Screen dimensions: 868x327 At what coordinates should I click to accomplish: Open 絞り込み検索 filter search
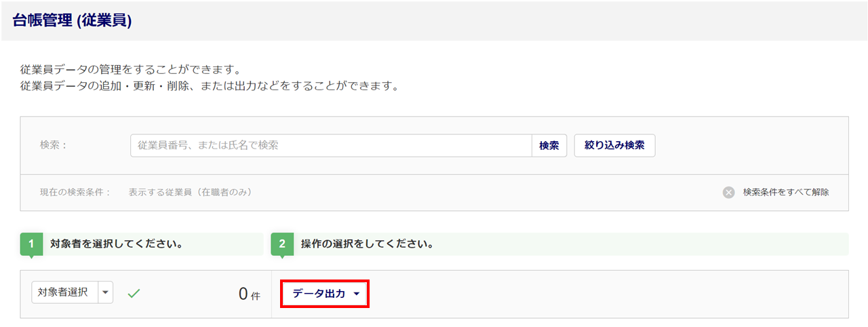pos(614,145)
